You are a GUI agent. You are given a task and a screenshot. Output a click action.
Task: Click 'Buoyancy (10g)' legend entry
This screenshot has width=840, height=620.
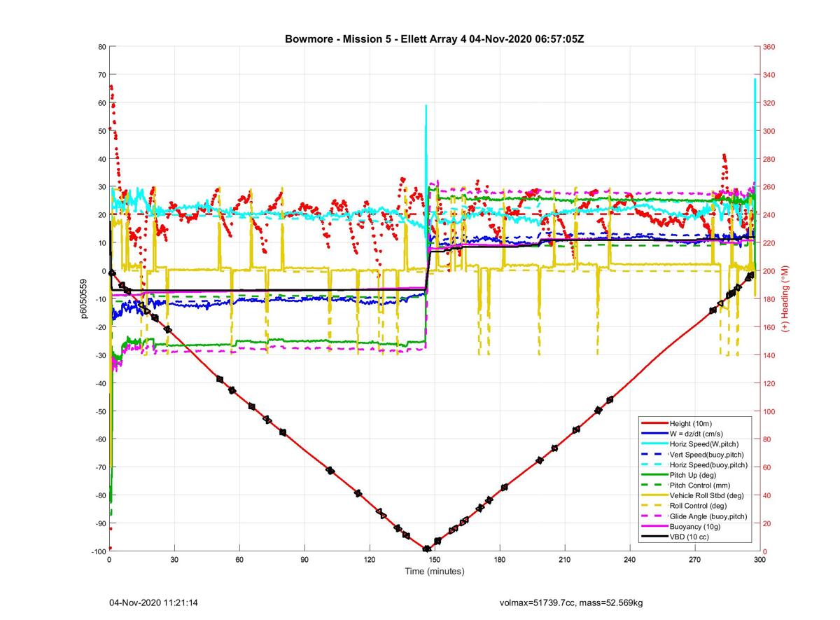click(694, 526)
